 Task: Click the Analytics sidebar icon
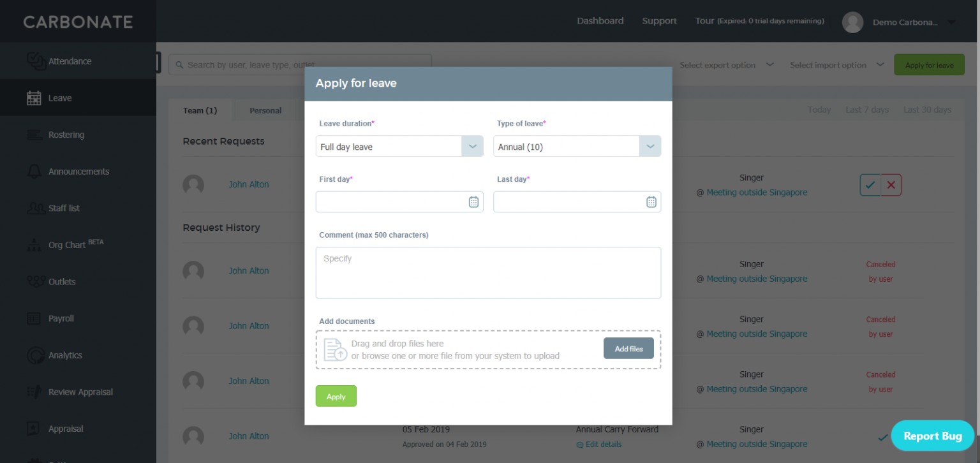tap(34, 355)
